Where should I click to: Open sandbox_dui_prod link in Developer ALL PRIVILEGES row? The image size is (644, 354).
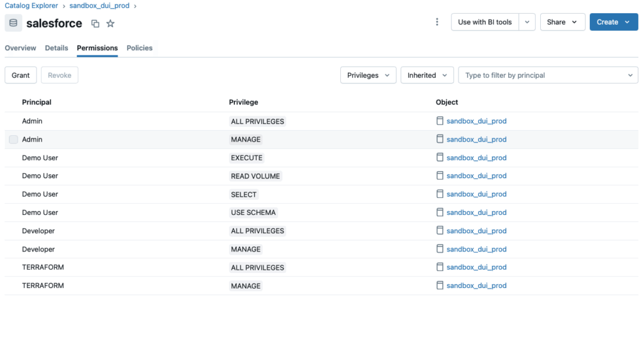[x=477, y=231]
